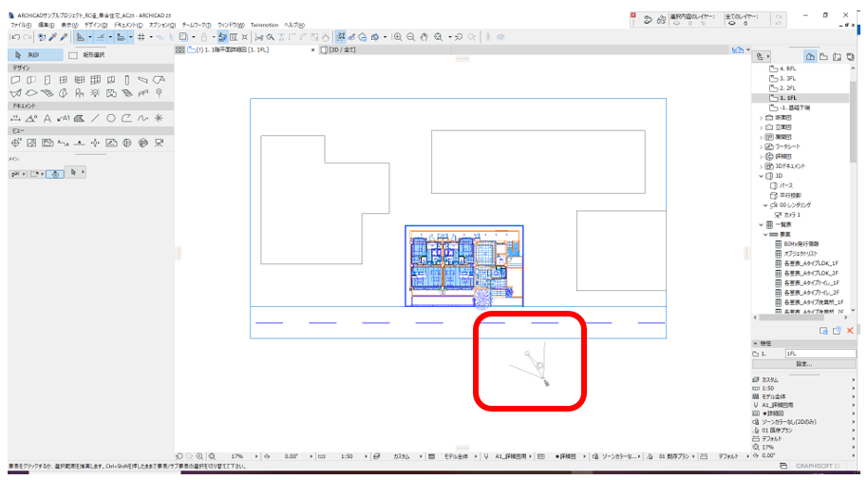Open the デザイン menu
The width and height of the screenshot is (868, 480).
tap(96, 25)
